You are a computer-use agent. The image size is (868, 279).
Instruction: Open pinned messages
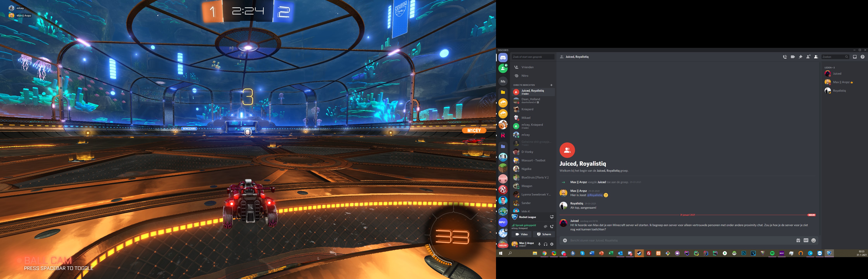pyautogui.click(x=800, y=57)
